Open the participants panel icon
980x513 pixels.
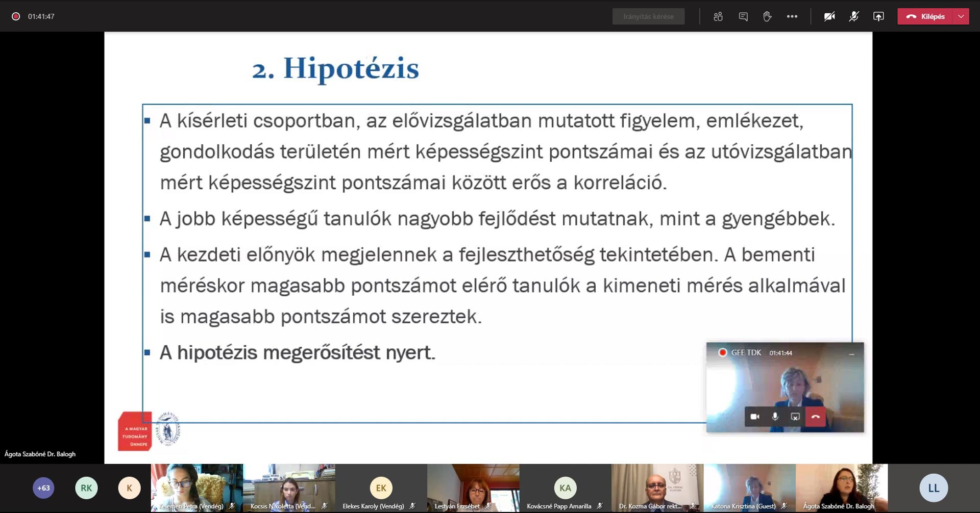[718, 16]
